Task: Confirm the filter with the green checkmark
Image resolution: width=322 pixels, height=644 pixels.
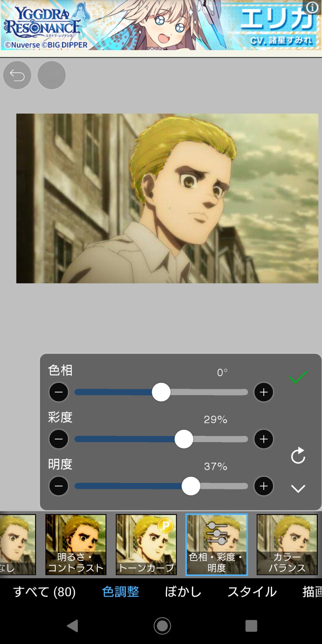Action: [x=298, y=377]
